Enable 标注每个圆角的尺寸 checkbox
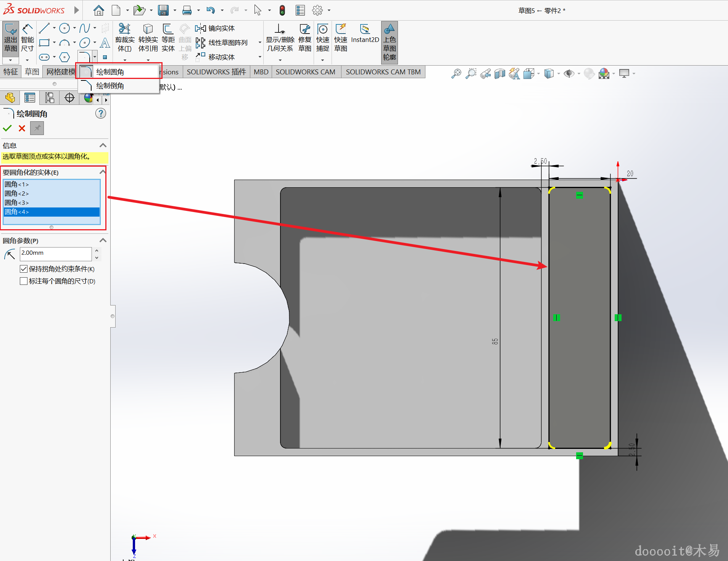 23,281
